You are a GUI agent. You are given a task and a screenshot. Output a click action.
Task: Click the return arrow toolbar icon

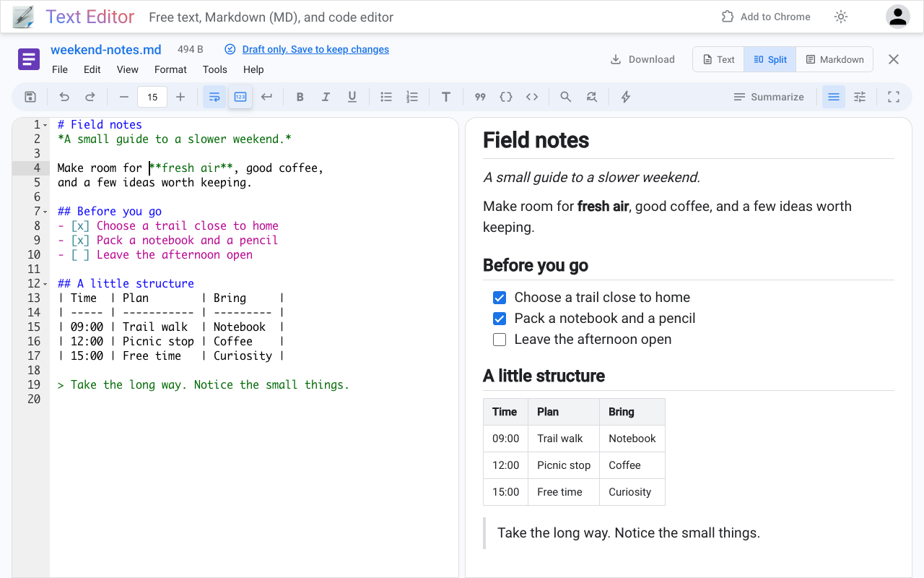point(266,97)
